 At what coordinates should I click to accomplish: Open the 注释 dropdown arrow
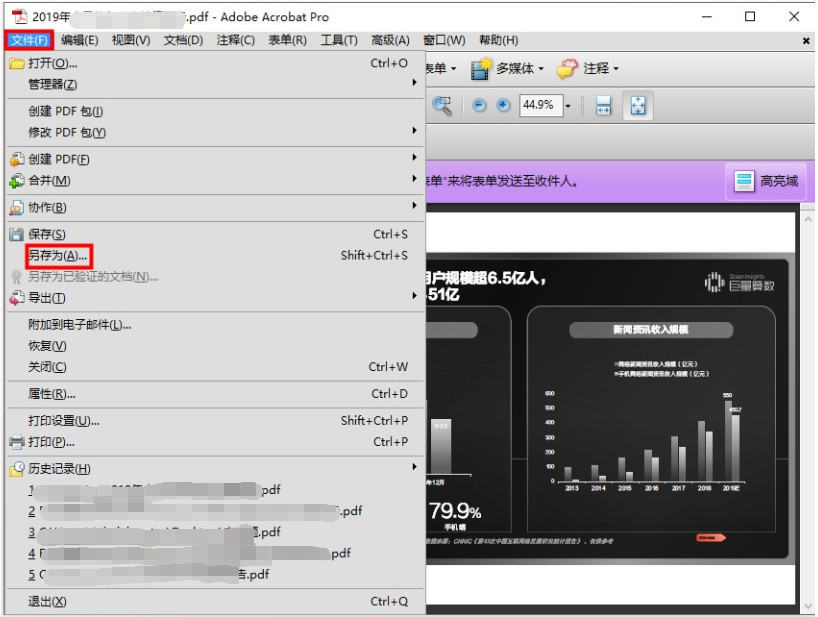616,69
